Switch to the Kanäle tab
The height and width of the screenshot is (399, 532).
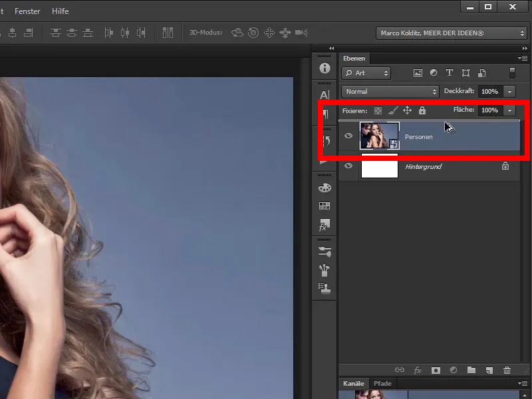click(x=354, y=384)
